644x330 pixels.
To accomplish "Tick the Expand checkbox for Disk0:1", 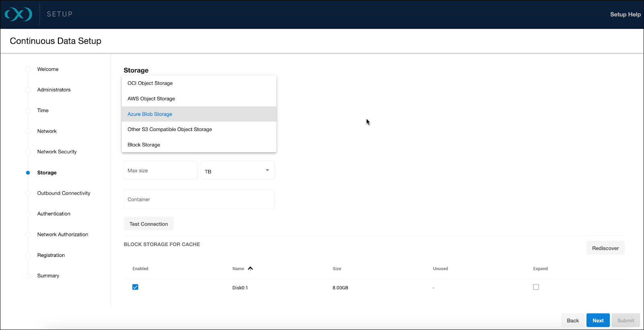I will [536, 287].
